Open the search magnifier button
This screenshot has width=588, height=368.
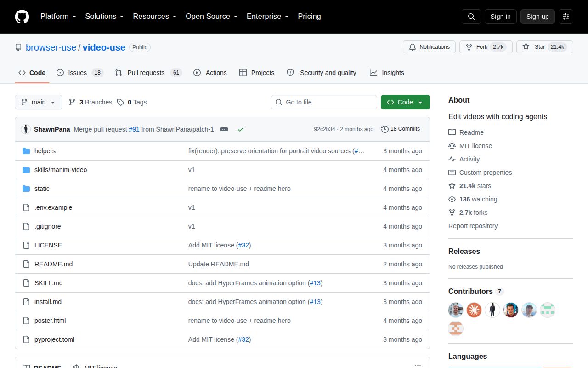[471, 17]
